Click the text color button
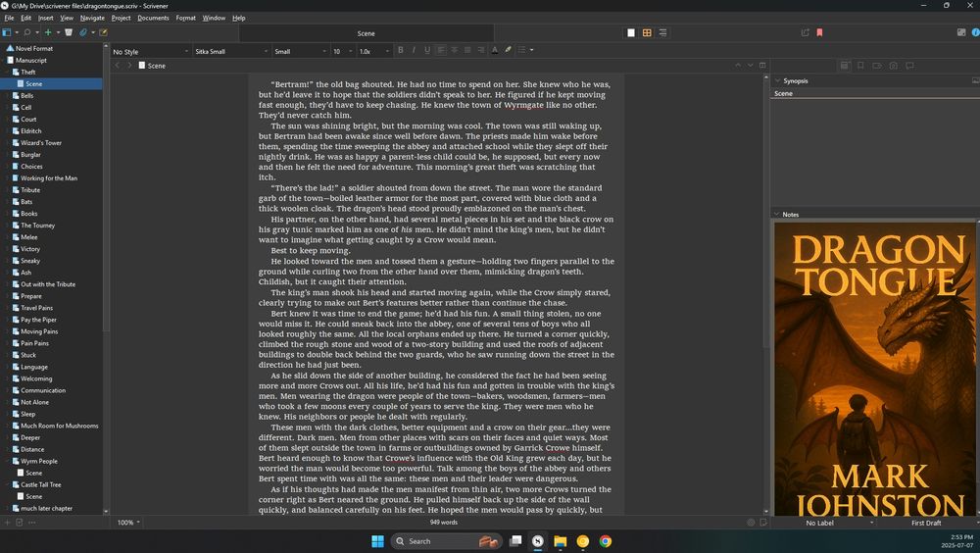980x553 pixels. 494,50
